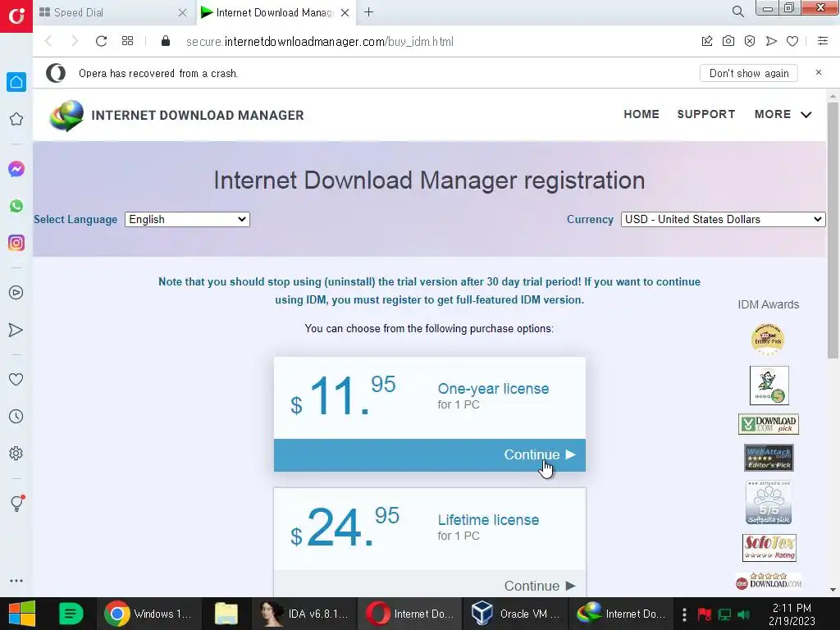Click the WebAttack Editor's Pick badge
Screen dimensions: 840x630
[769, 458]
